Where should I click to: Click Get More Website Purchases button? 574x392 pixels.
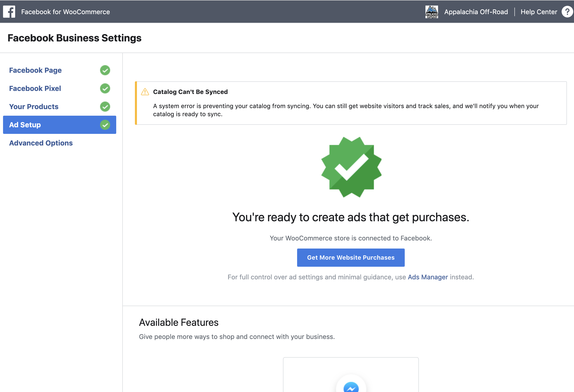click(351, 258)
